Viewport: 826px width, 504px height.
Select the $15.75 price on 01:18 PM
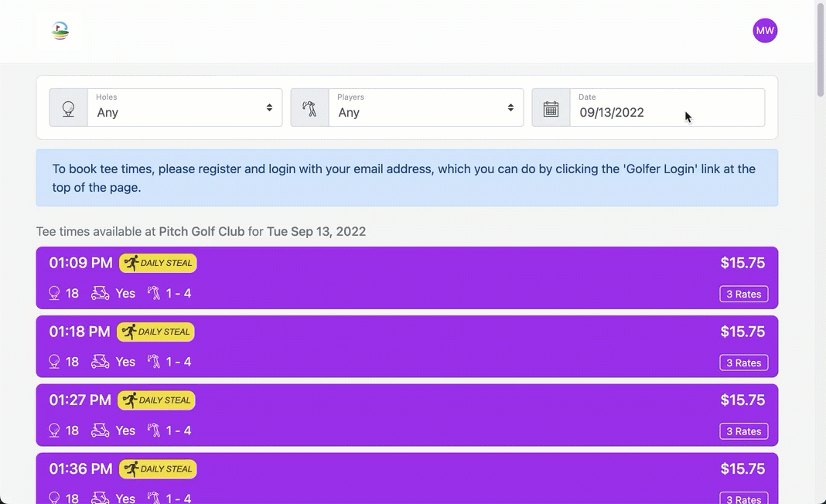pos(742,332)
